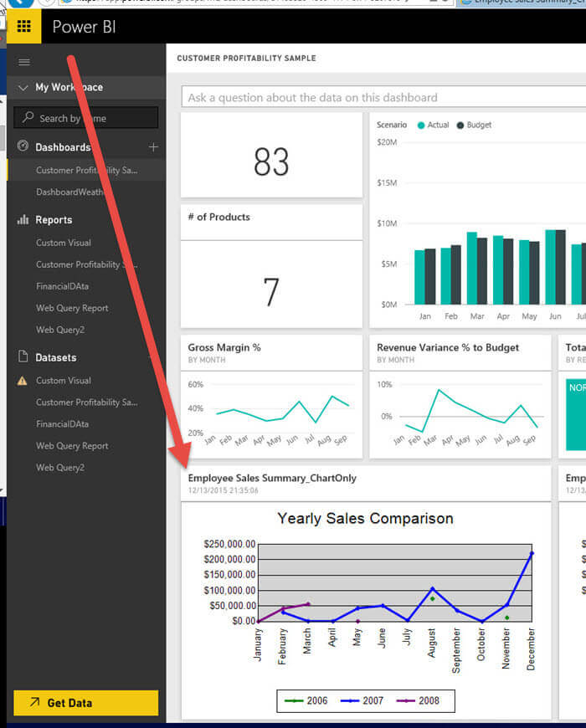Open the Dashboards section header
Image resolution: width=586 pixels, height=728 pixels.
point(63,147)
